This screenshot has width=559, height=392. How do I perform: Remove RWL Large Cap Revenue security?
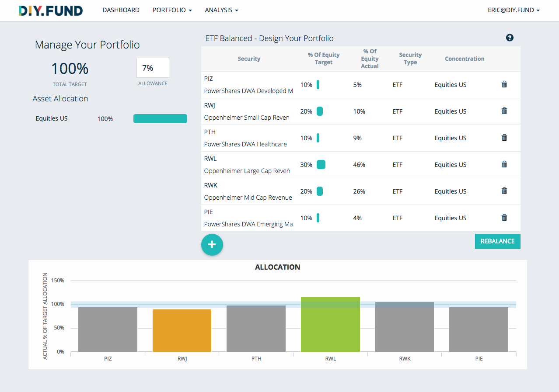[x=504, y=164]
